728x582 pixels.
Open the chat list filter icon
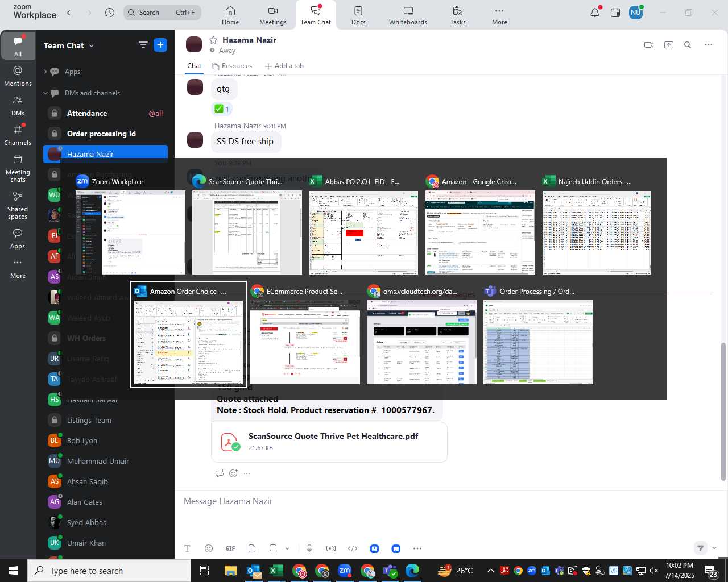[x=143, y=45]
